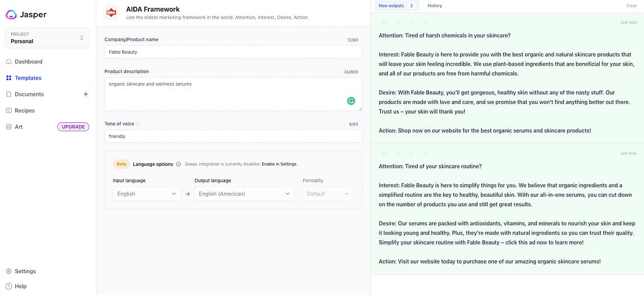The width and height of the screenshot is (644, 295).
Task: Open the Output language dropdown
Action: coord(244,193)
